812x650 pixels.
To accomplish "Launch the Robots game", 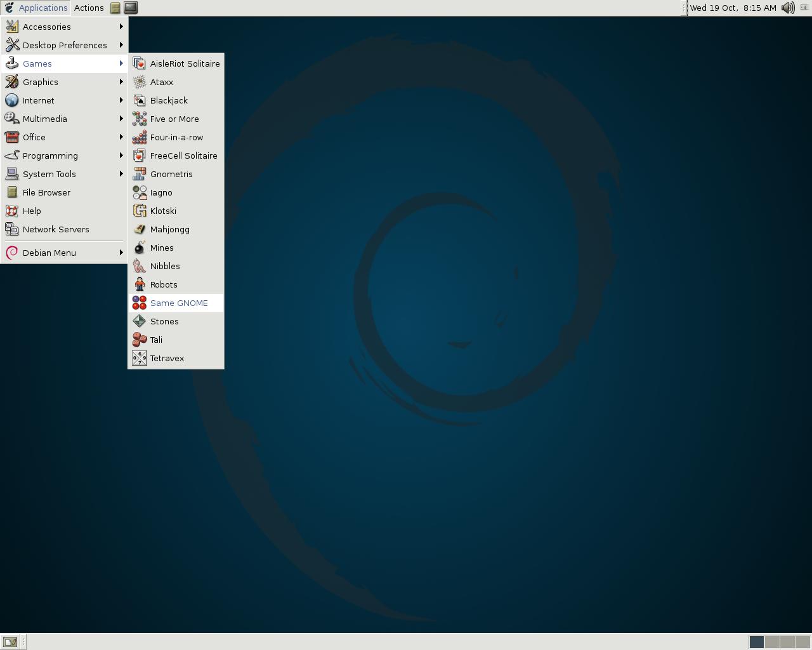I will pos(176,284).
